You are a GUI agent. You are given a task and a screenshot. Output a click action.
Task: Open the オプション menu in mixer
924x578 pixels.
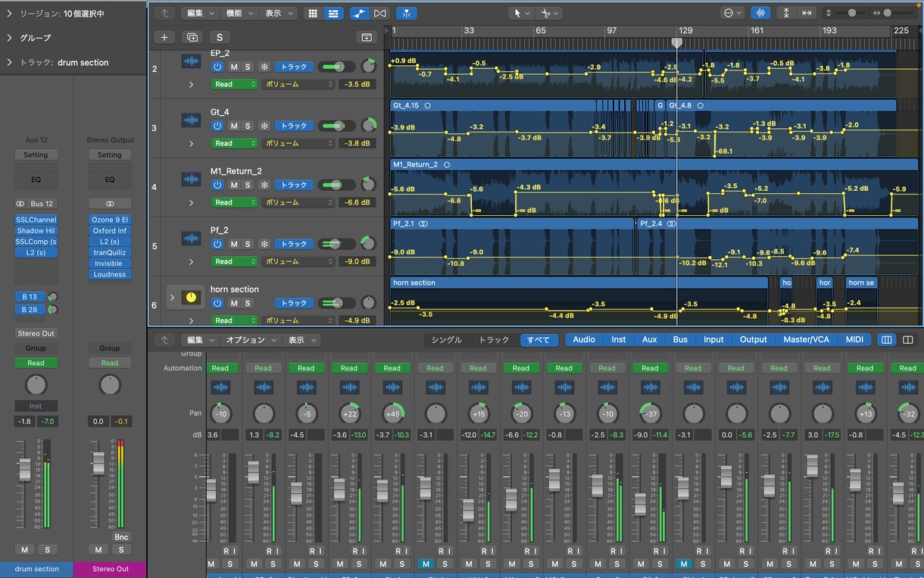251,340
